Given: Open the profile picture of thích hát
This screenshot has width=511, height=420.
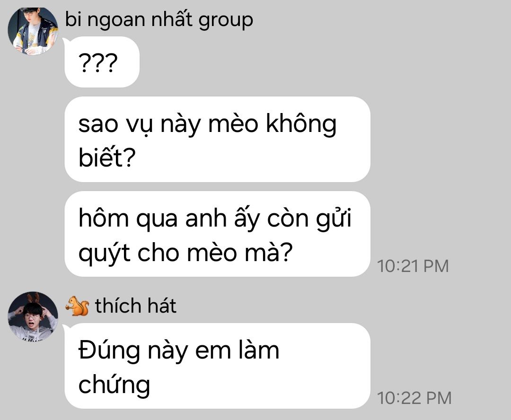Looking at the screenshot, I should click(33, 317).
